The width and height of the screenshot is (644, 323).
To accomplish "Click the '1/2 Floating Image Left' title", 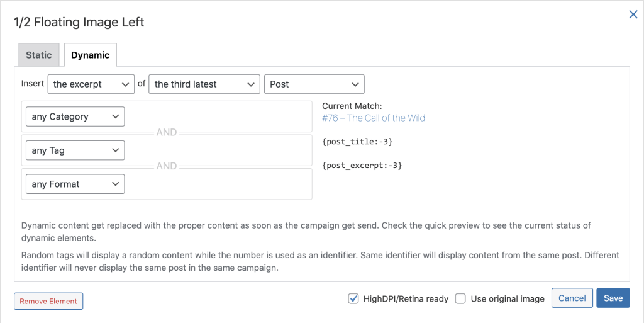I will coord(79,22).
